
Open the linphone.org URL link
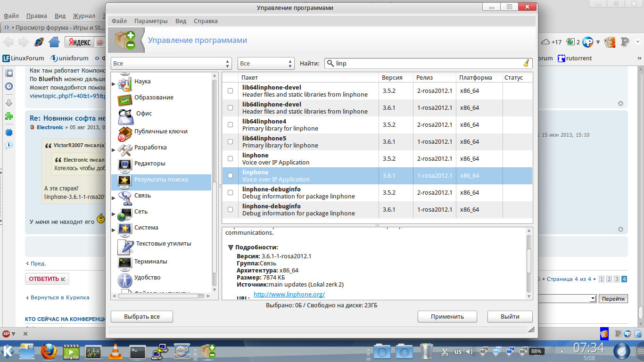[x=289, y=295]
